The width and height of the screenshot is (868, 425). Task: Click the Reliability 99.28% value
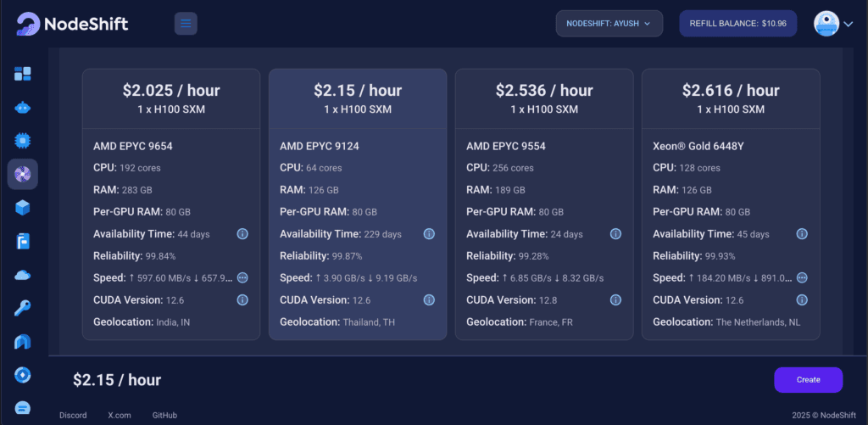[x=534, y=256]
